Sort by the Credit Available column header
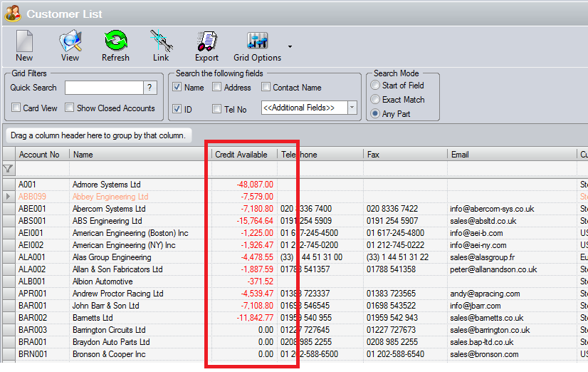The height and width of the screenshot is (372, 588). tap(241, 155)
